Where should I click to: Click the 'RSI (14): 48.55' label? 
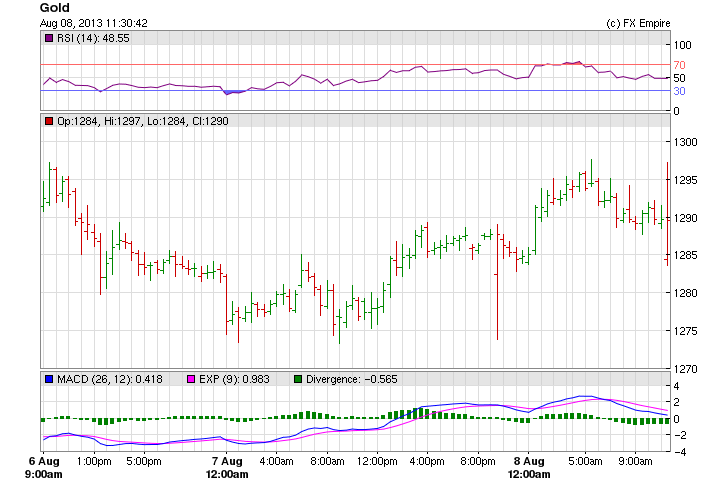tap(93, 38)
